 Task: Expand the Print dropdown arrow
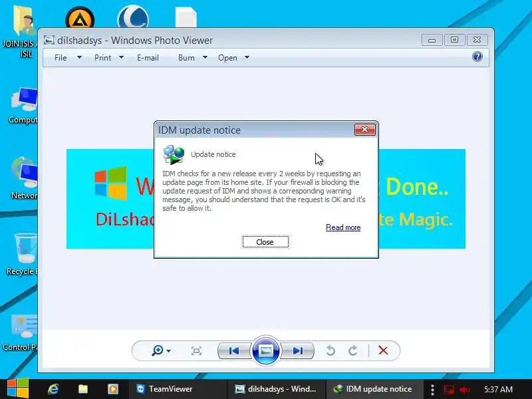[x=122, y=57]
